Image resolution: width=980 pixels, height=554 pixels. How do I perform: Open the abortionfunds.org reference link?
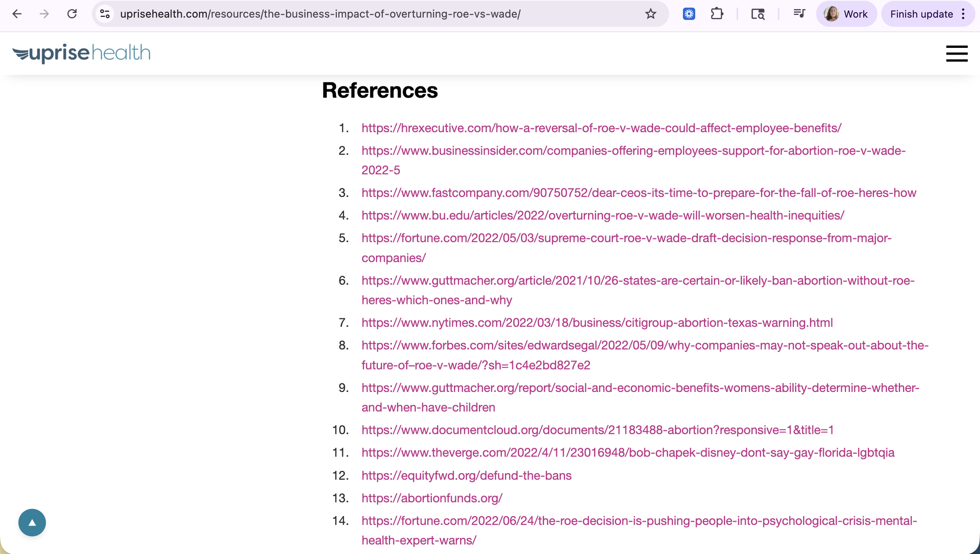coord(432,498)
